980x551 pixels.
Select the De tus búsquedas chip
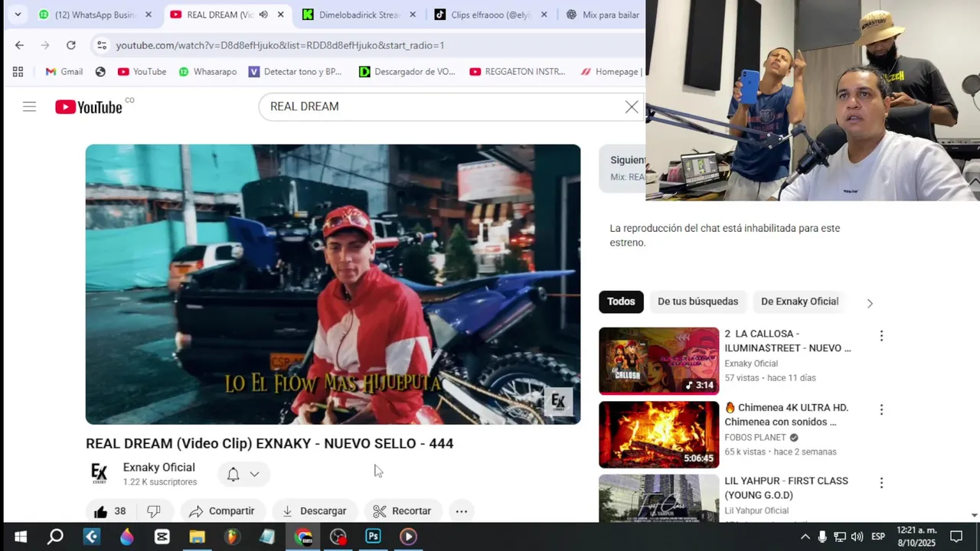[697, 302]
